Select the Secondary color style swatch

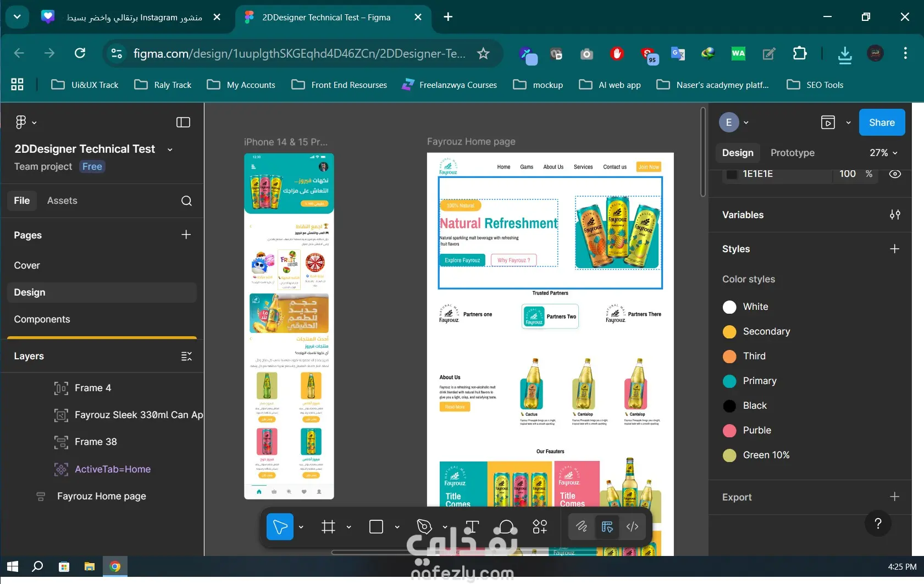[x=729, y=332]
